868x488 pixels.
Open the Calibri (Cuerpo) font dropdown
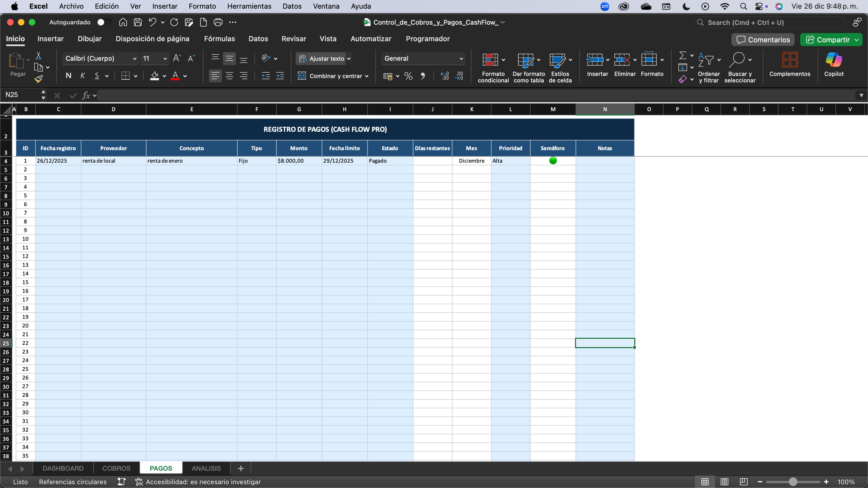tap(135, 59)
